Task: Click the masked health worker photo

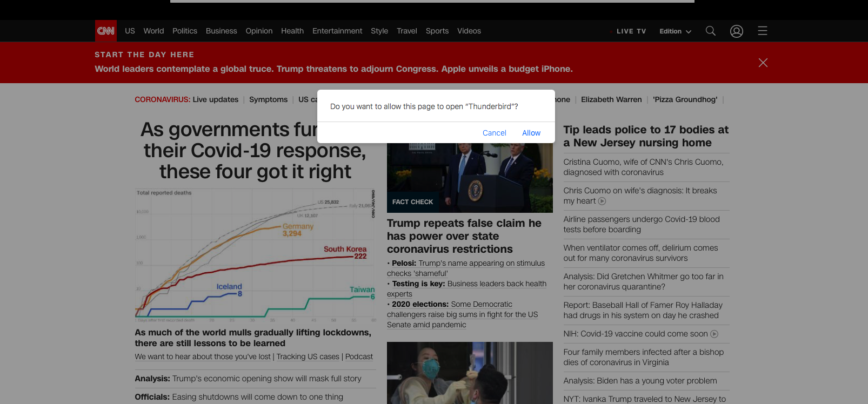Action: pyautogui.click(x=470, y=373)
